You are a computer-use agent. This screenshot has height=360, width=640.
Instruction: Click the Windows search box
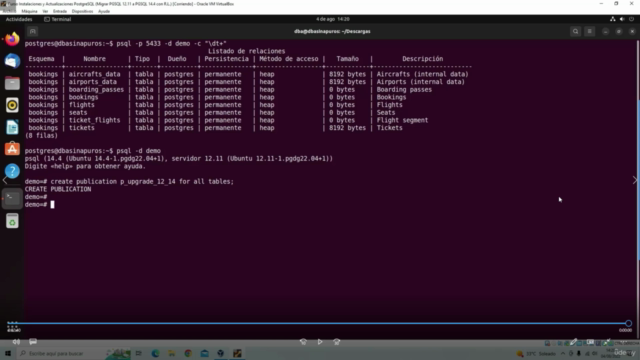pos(61,353)
